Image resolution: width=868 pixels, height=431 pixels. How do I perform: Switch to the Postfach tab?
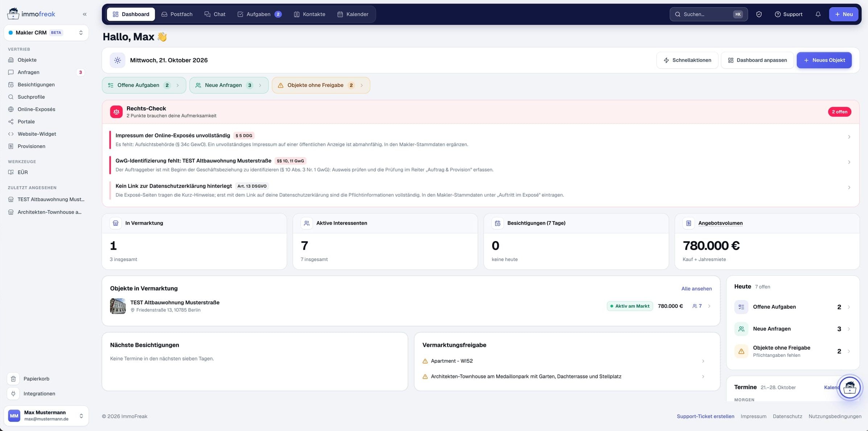[x=177, y=14]
